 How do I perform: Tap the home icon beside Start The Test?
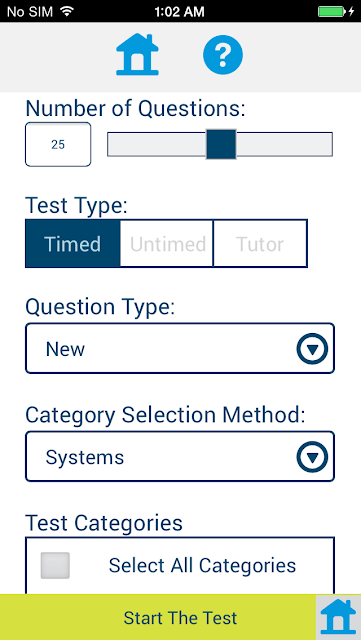pyautogui.click(x=338, y=617)
